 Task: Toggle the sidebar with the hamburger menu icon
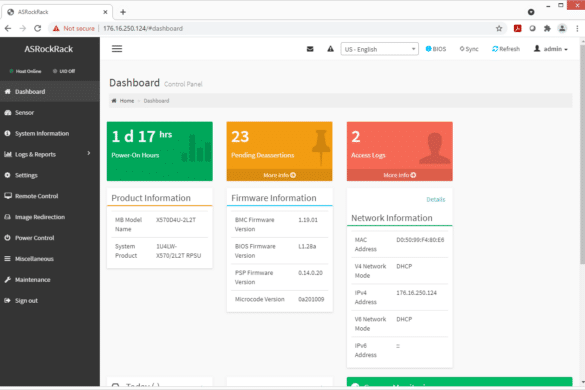coord(117,49)
